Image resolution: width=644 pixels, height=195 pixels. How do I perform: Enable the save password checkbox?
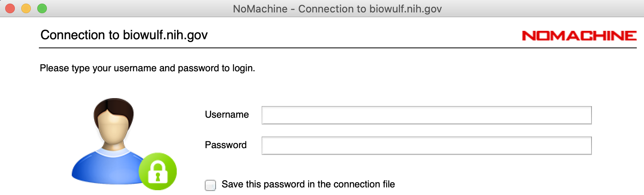click(x=210, y=185)
